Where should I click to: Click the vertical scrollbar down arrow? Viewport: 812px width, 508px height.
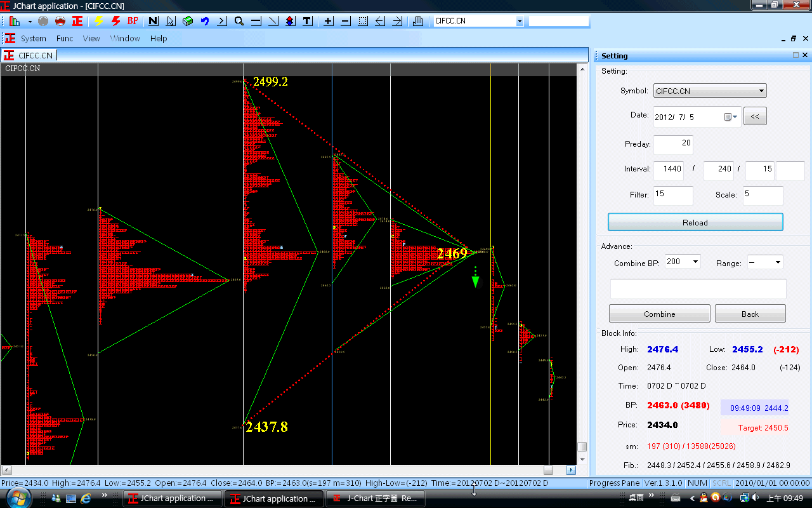coord(582,459)
